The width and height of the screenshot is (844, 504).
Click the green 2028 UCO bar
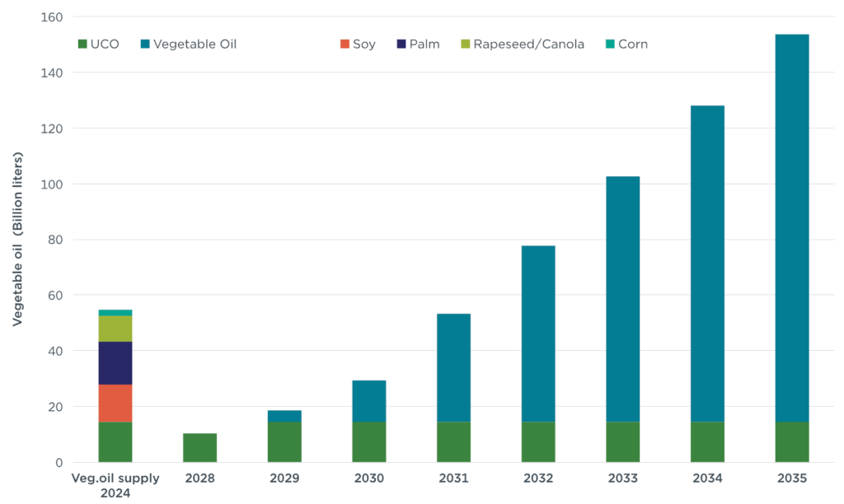(199, 447)
